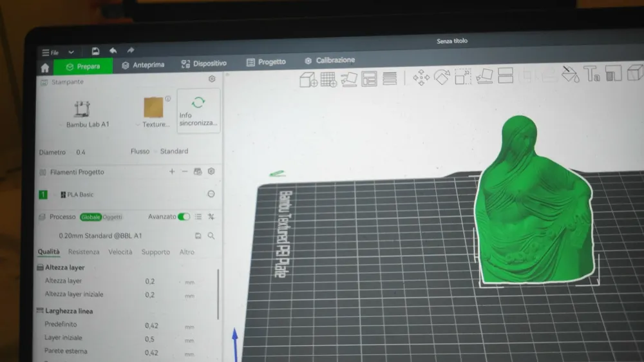Viewport: 644px width, 362px height.
Task: Open the Stampante settings gear
Action: pyautogui.click(x=212, y=79)
